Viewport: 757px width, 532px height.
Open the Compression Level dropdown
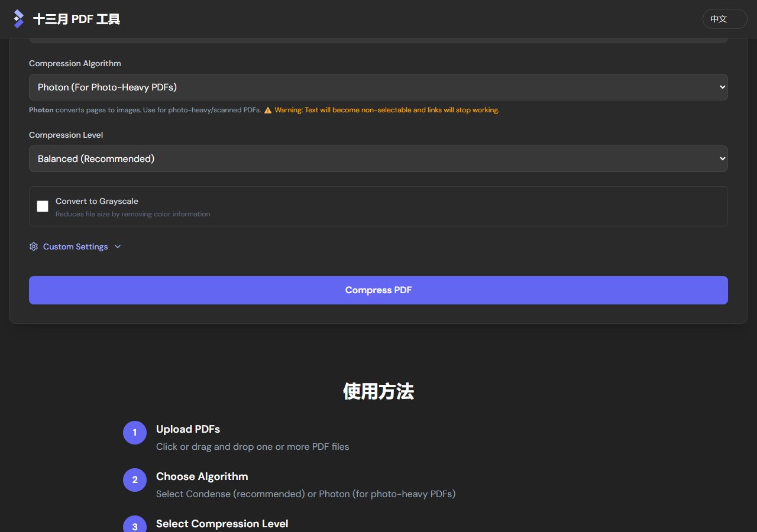point(378,158)
